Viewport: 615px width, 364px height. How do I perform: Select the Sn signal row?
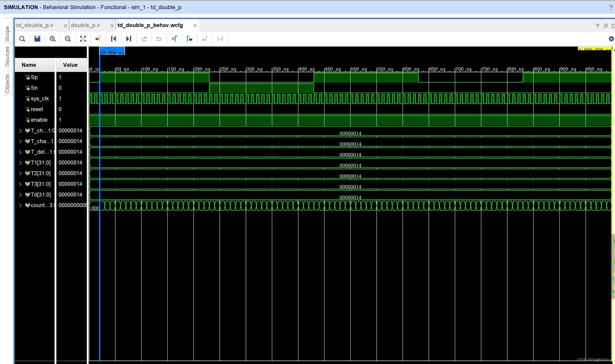pos(34,88)
